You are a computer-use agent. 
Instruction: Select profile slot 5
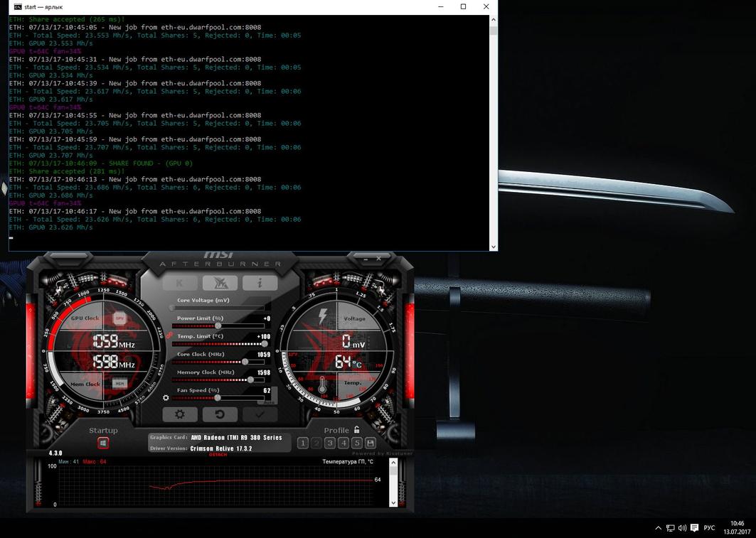[x=357, y=443]
